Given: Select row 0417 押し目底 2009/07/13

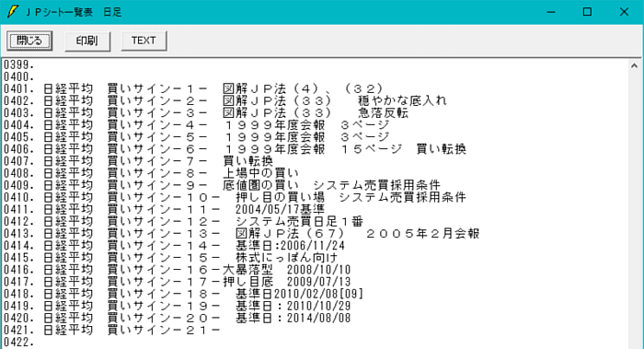Looking at the screenshot, I should 177,282.
